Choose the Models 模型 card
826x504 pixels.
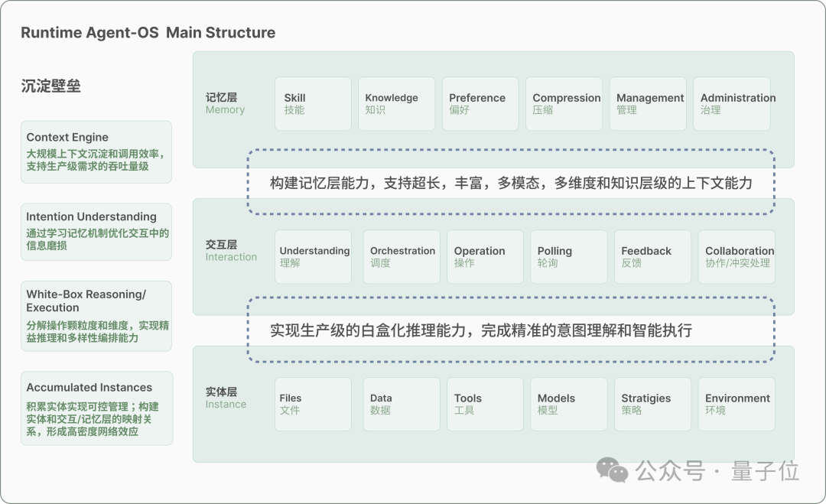[569, 404]
